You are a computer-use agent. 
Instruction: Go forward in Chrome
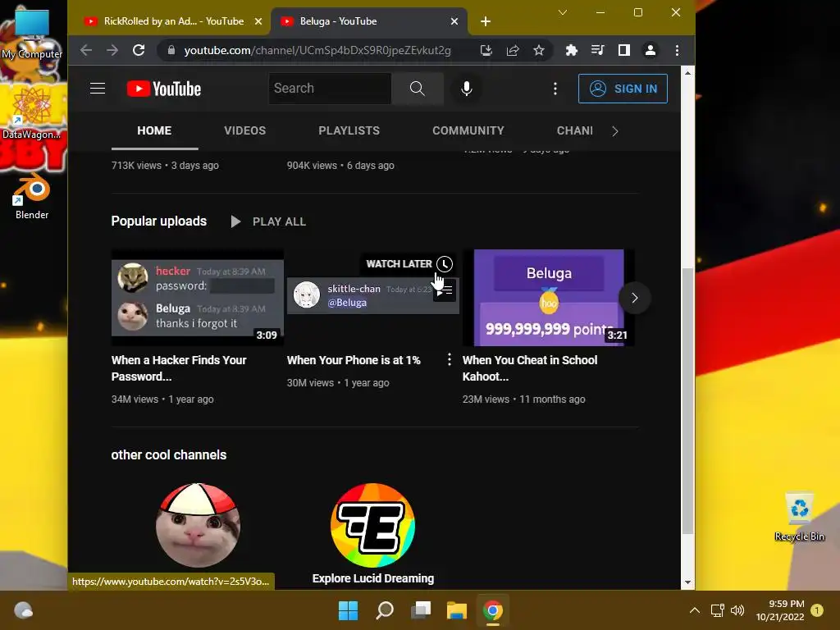(112, 50)
